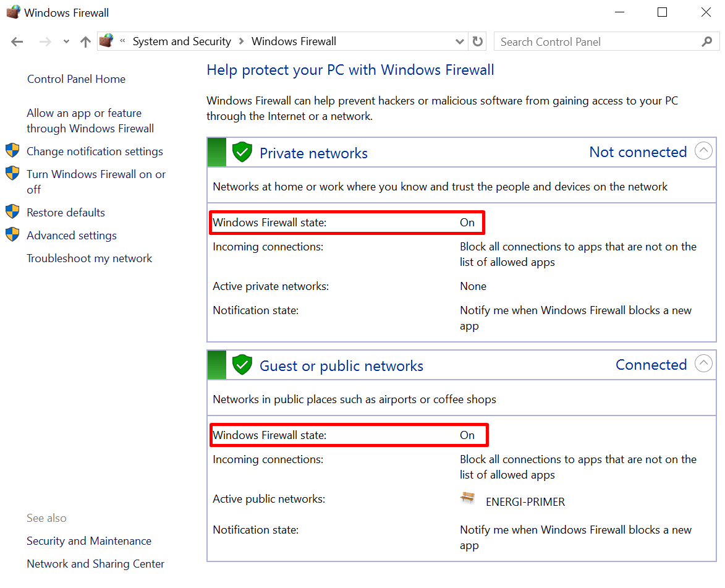Show hidden breadcrumb path chevrons
Screen dimensions: 725x588
click(122, 41)
